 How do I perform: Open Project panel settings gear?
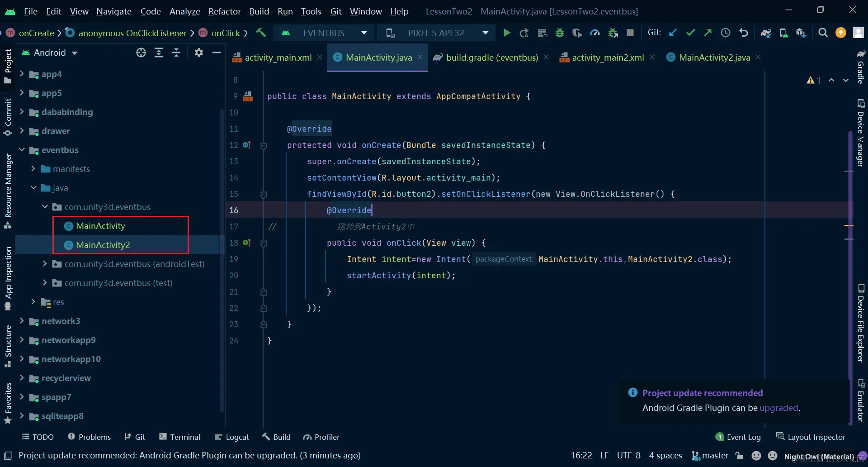click(x=199, y=52)
